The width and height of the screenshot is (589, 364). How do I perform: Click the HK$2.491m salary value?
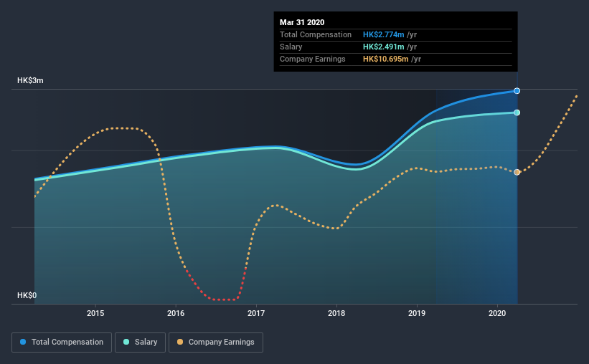coord(384,47)
